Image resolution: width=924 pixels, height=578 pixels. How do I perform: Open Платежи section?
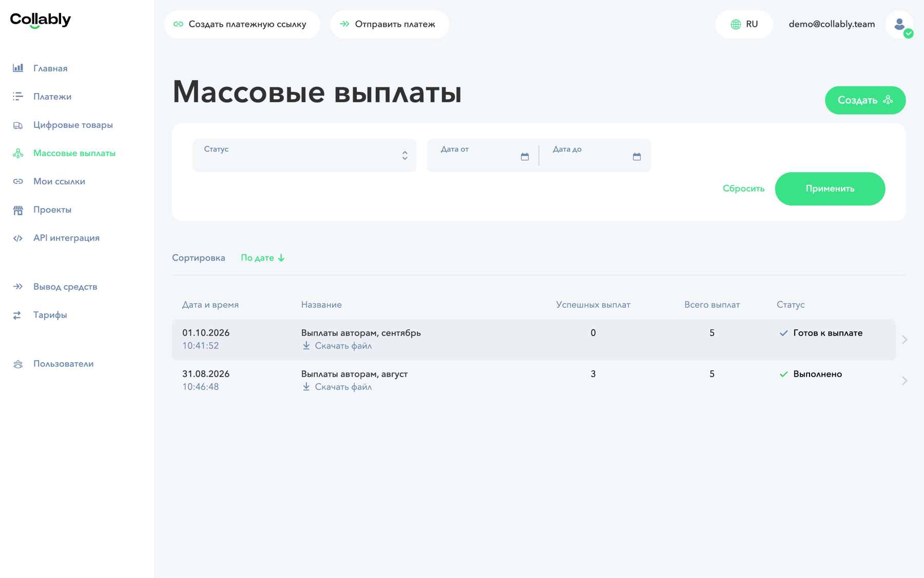click(52, 97)
